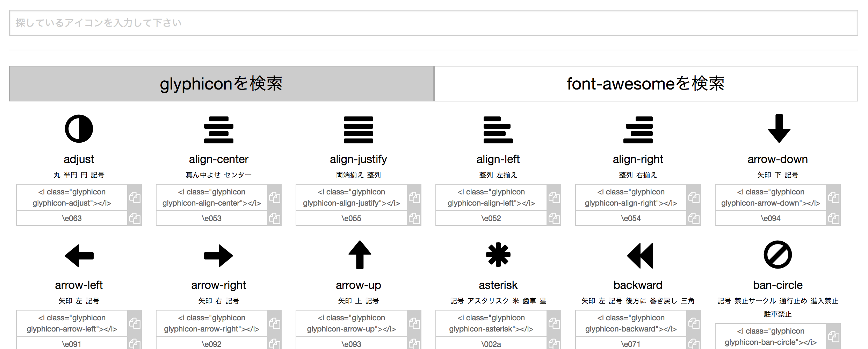Click the adjust half-circle icon
This screenshot has width=868, height=349.
79,129
